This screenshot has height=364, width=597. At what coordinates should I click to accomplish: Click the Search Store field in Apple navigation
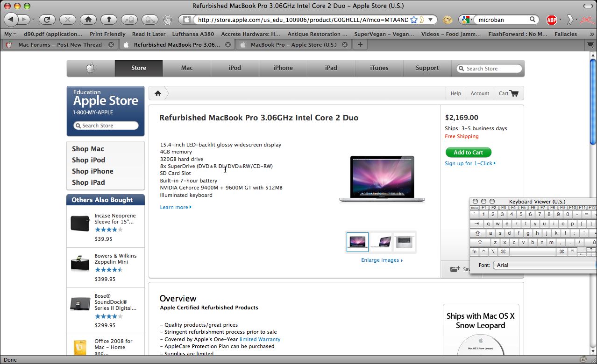[x=489, y=69]
